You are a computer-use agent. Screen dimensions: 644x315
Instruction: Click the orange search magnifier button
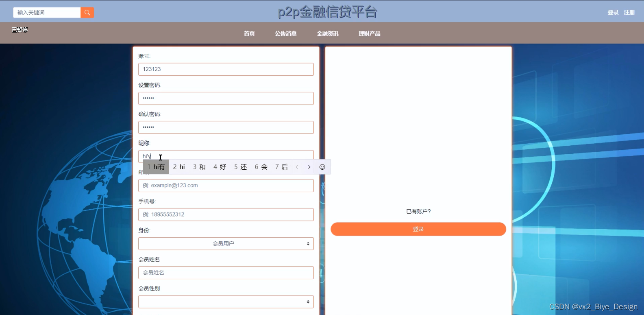pyautogui.click(x=87, y=13)
